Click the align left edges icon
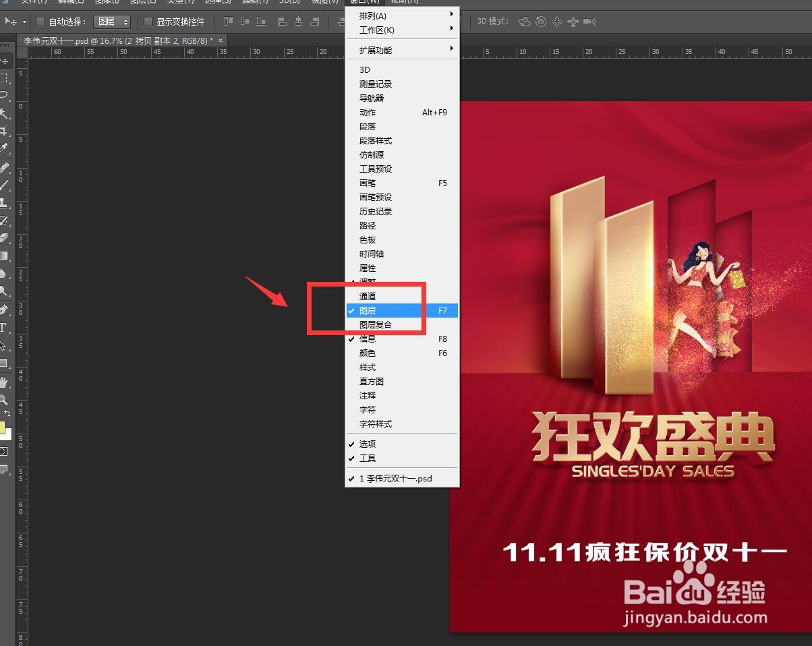The height and width of the screenshot is (646, 812). (x=282, y=22)
